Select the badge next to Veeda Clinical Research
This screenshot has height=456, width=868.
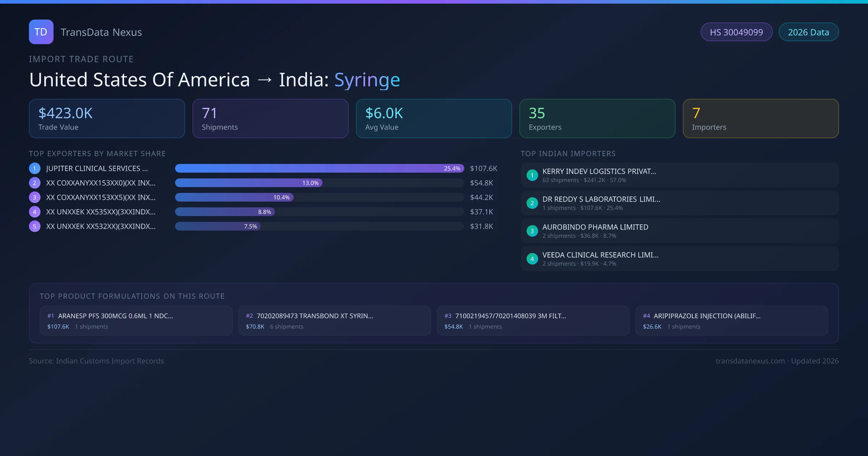click(x=532, y=259)
